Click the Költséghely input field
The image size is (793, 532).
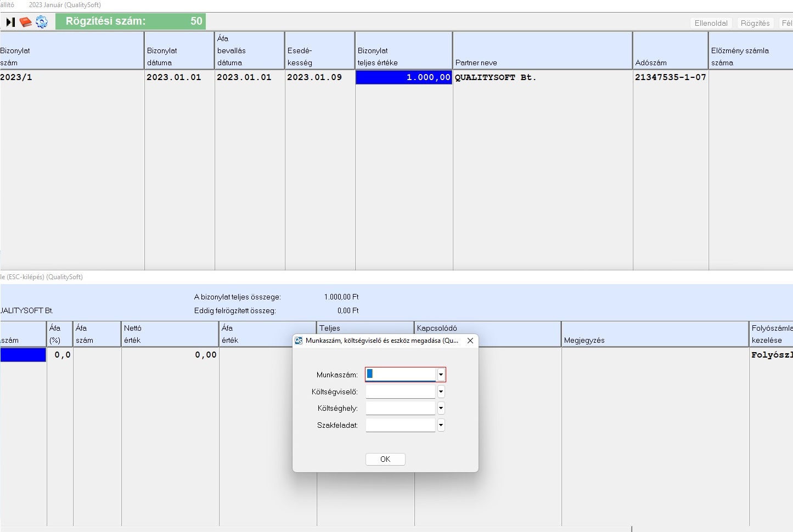coord(401,408)
